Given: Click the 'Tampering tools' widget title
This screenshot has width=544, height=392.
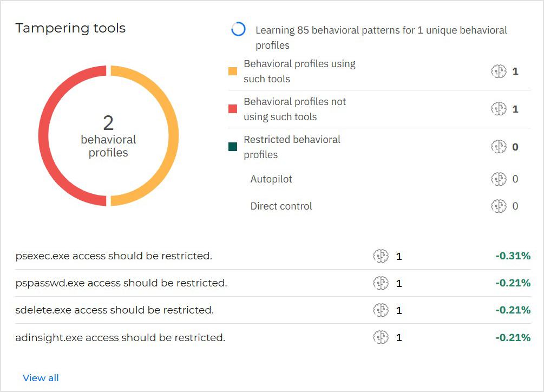Looking at the screenshot, I should pyautogui.click(x=71, y=28).
